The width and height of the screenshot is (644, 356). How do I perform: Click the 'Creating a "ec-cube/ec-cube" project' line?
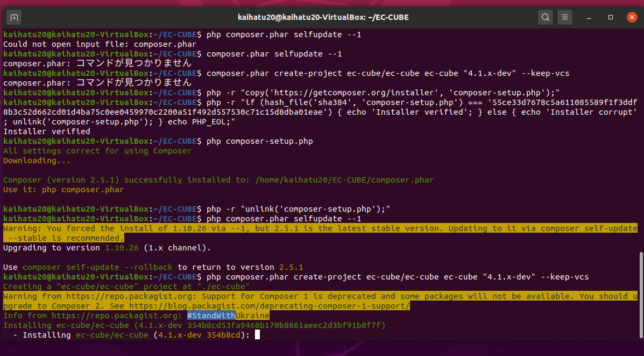pos(126,287)
